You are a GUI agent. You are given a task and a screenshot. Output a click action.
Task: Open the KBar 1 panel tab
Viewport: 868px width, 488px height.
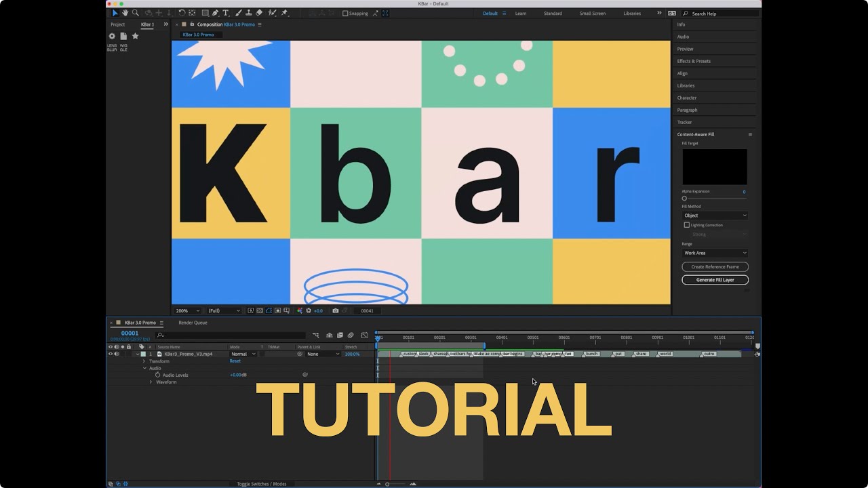tap(146, 24)
